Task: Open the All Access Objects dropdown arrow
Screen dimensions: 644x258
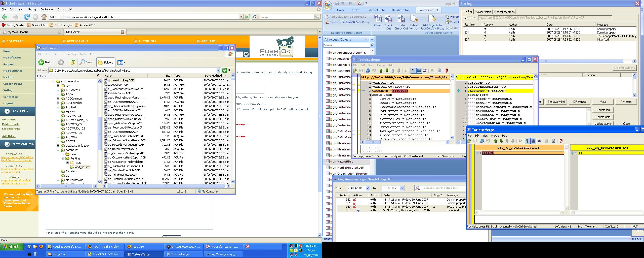Action: click(x=367, y=39)
